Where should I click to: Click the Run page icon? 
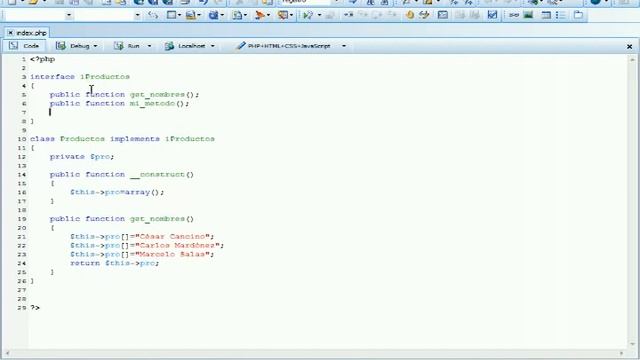tap(118, 46)
